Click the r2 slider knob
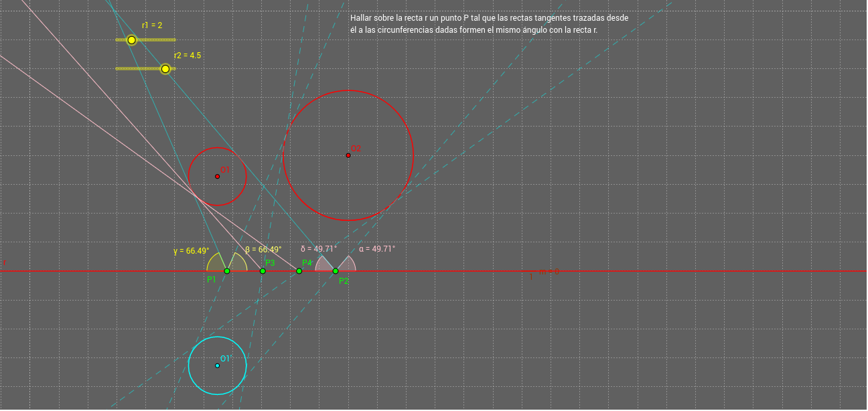Screen dimensions: 868x411 (x=165, y=69)
